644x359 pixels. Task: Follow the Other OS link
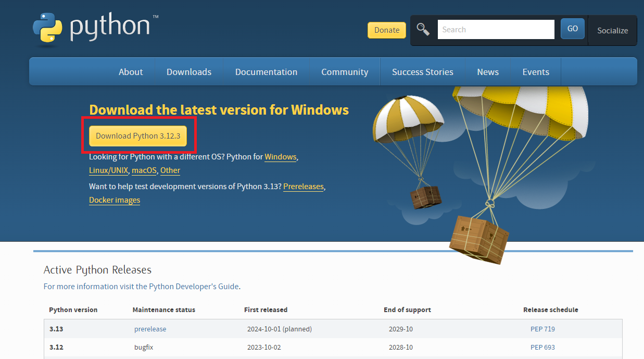pyautogui.click(x=170, y=170)
